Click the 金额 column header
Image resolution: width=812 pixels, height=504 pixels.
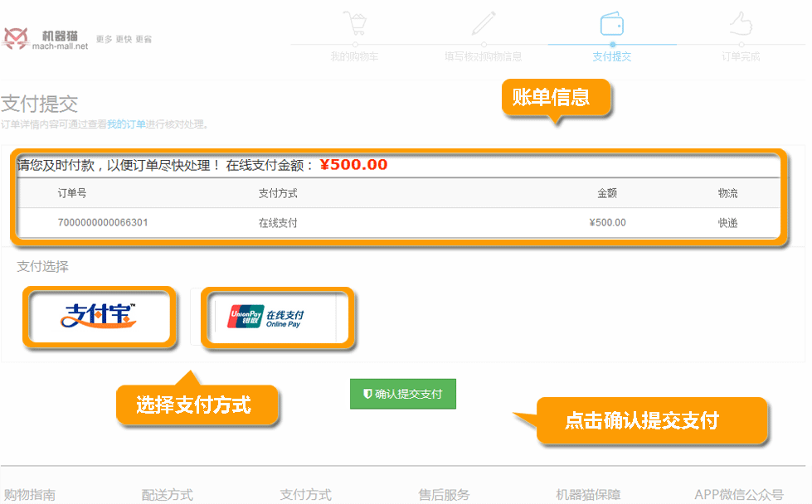(x=607, y=193)
